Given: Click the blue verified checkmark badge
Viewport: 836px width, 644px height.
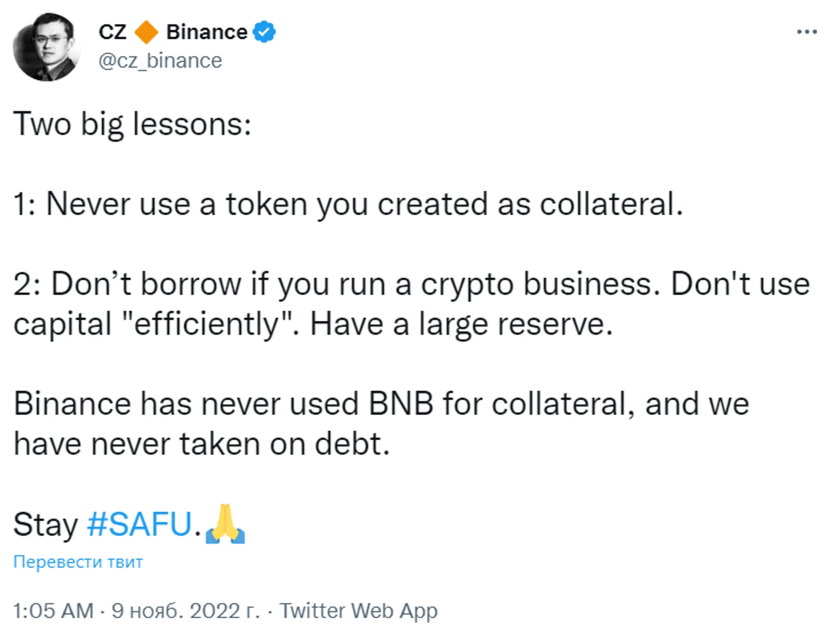Looking at the screenshot, I should (264, 32).
